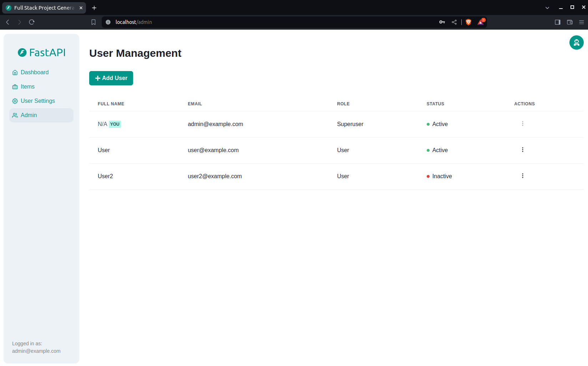Switch to the Admin sidebar entry
Image resolution: width=588 pixels, height=366 pixels.
point(29,115)
